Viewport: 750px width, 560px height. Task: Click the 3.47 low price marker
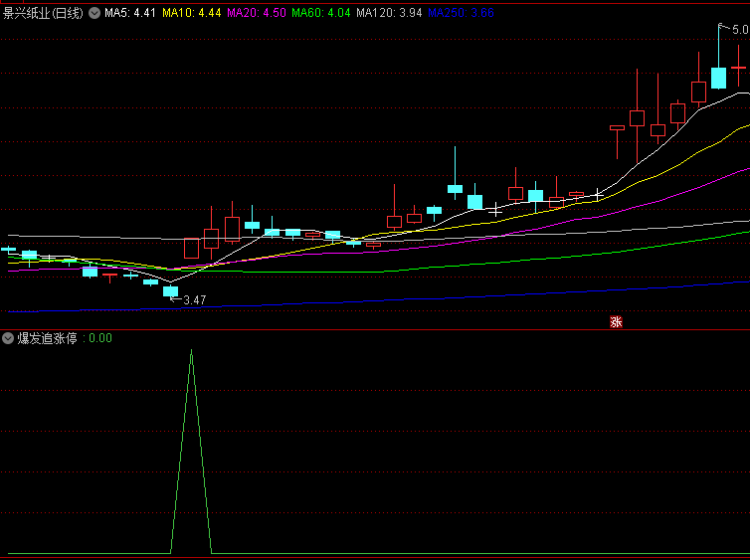click(194, 299)
